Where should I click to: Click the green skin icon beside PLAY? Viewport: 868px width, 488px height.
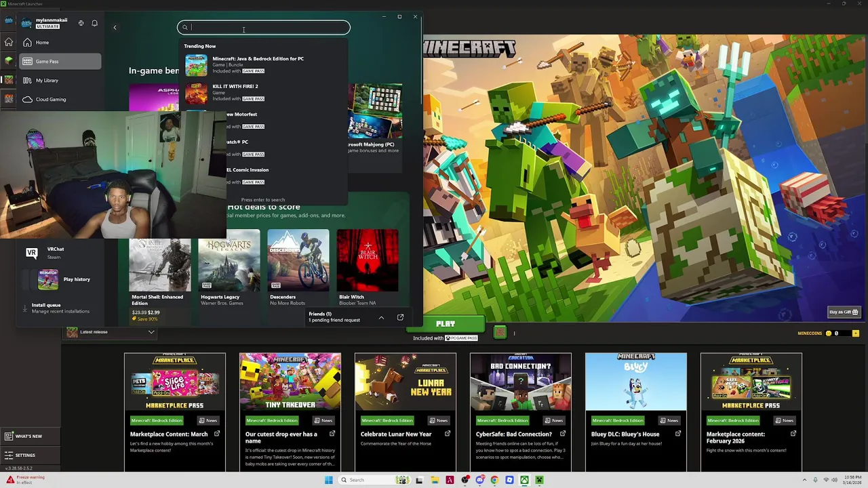(500, 332)
